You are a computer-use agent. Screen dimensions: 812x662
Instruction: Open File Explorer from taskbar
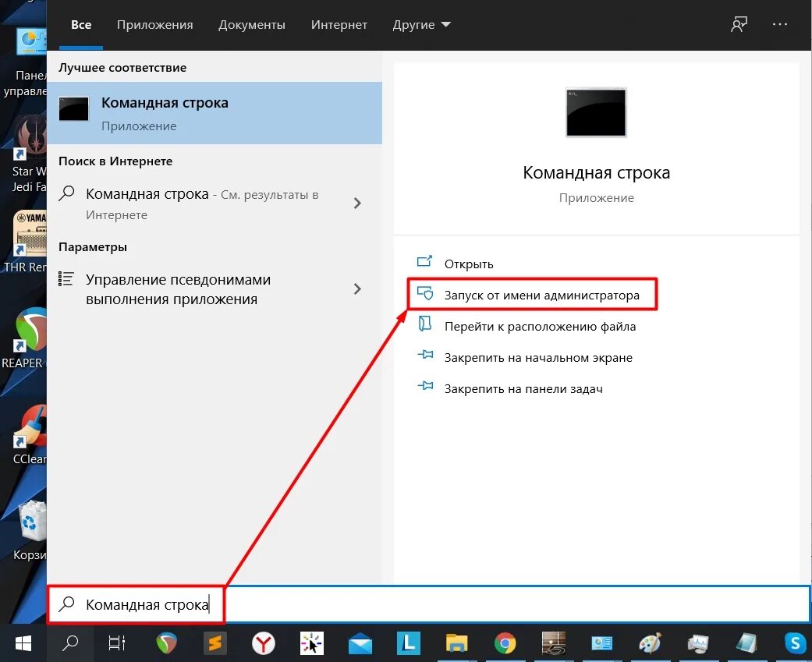point(457,643)
